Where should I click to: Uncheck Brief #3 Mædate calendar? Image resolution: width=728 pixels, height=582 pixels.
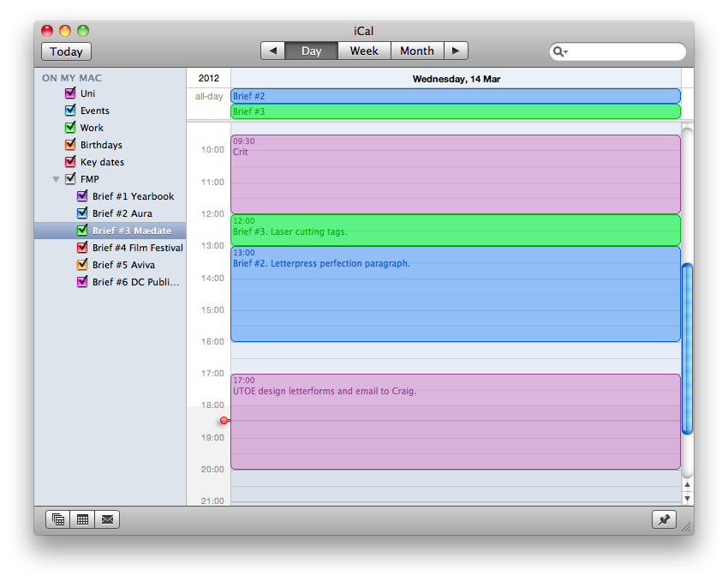click(82, 230)
